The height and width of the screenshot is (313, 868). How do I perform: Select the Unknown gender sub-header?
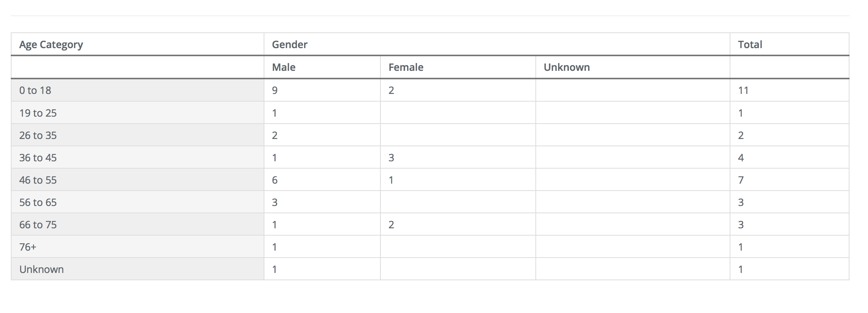point(566,67)
